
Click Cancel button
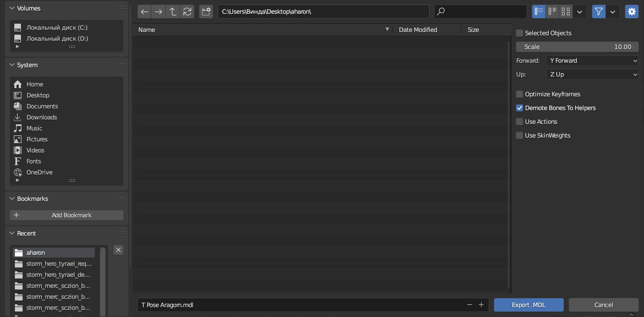coord(603,305)
